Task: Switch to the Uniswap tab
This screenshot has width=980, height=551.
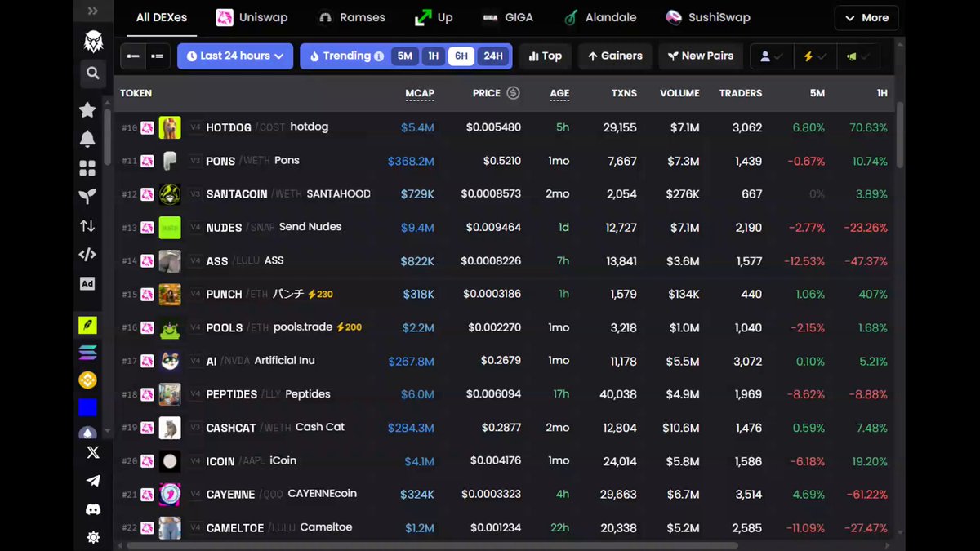Action: tap(252, 17)
